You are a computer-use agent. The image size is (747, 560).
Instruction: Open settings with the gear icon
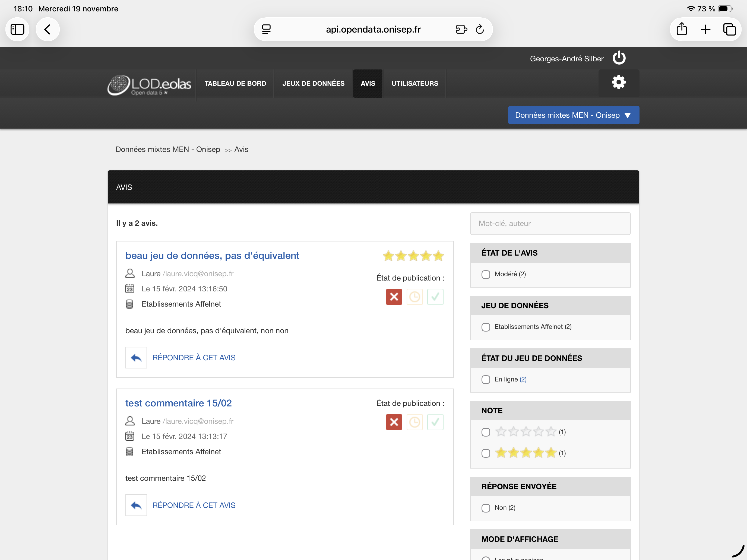click(618, 83)
